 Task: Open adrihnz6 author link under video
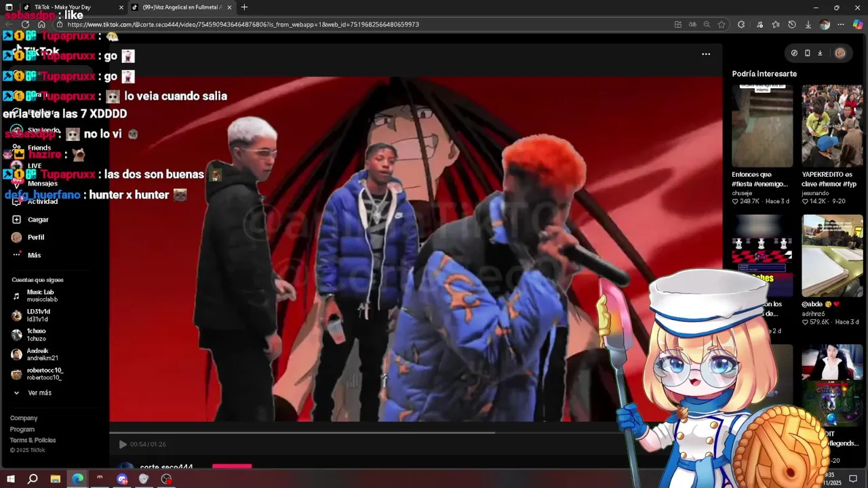coord(813,314)
